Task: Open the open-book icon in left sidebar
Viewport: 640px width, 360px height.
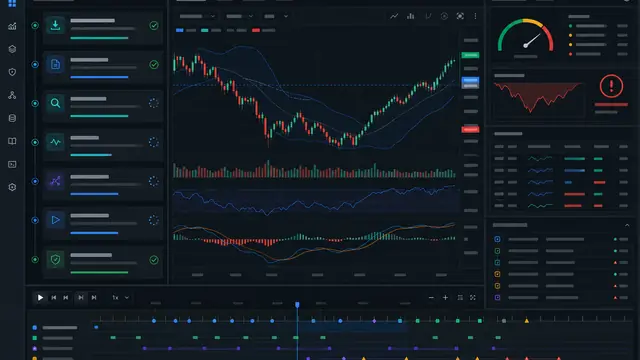Action: click(x=12, y=141)
